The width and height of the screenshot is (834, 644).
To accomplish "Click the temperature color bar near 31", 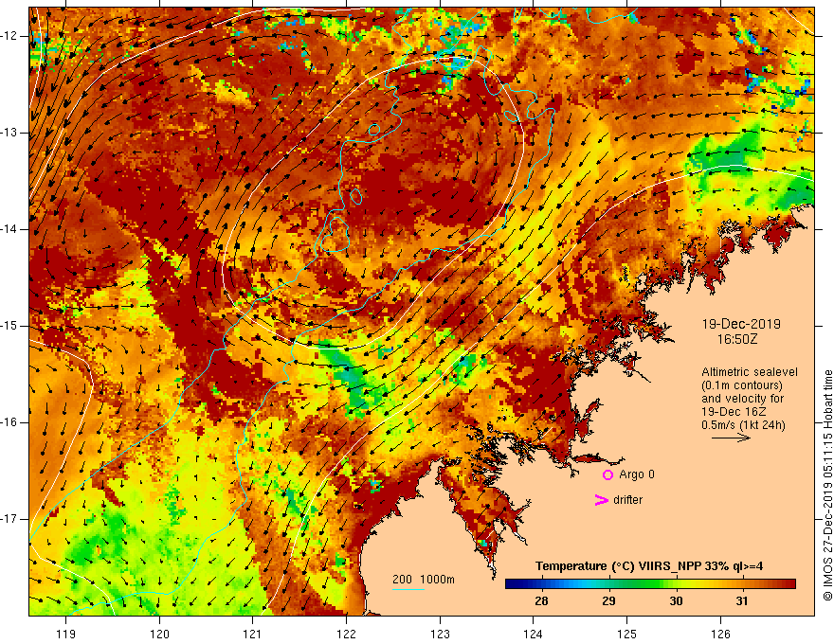I will 742,584.
